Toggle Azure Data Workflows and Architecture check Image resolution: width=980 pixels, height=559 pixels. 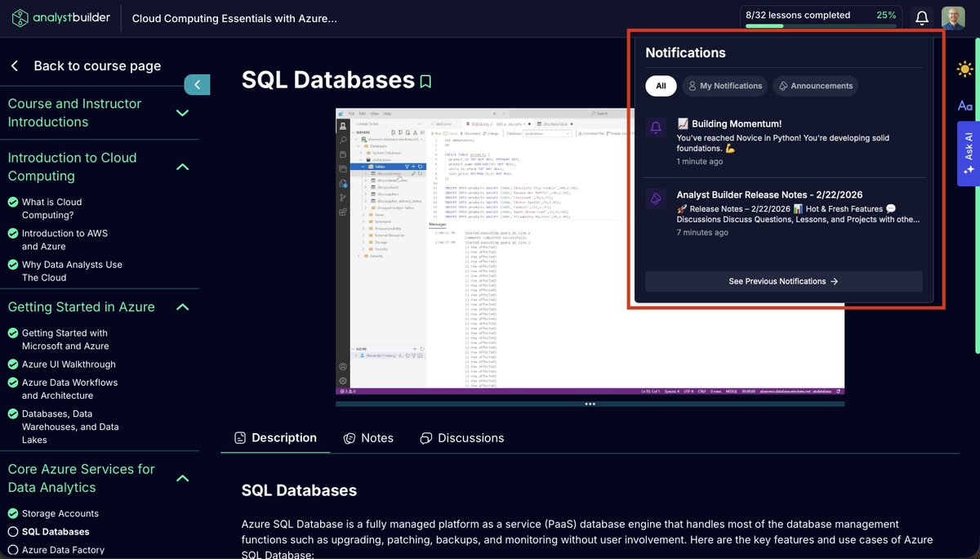13,382
